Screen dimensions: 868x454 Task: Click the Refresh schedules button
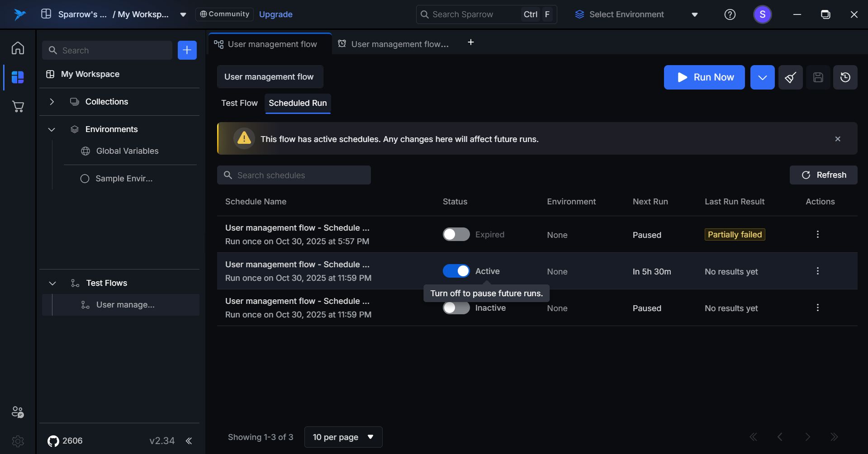click(823, 175)
